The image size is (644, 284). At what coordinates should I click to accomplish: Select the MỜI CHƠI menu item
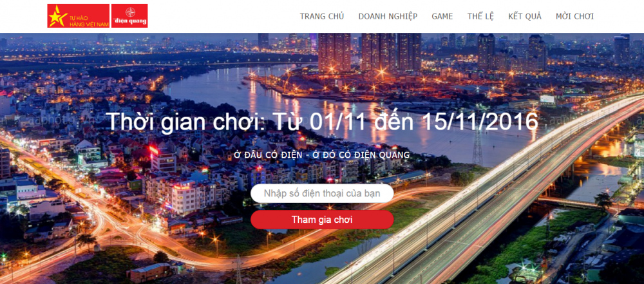tap(574, 17)
